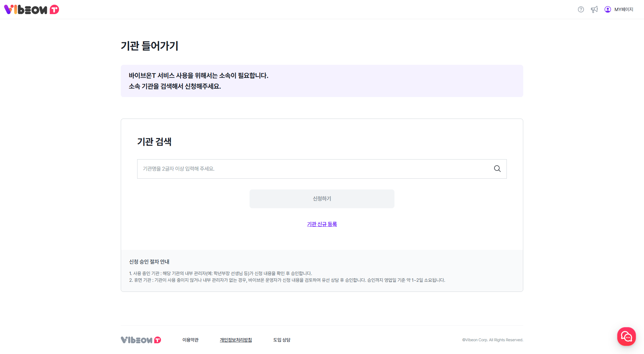The image size is (644, 354).
Task: Open help via the question mark icon
Action: pos(581,9)
